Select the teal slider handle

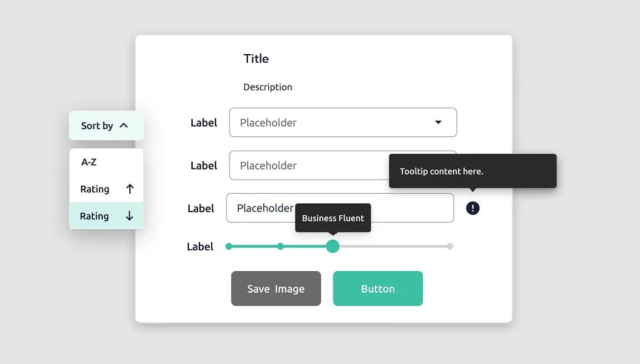(x=332, y=246)
